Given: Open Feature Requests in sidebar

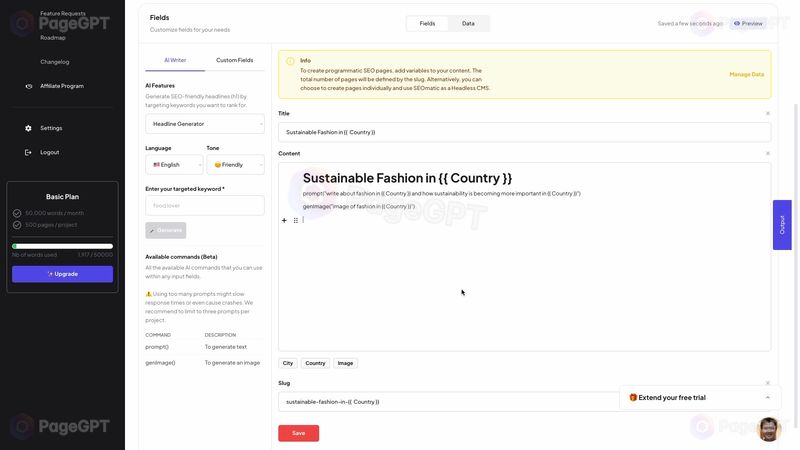Looking at the screenshot, I should (63, 13).
